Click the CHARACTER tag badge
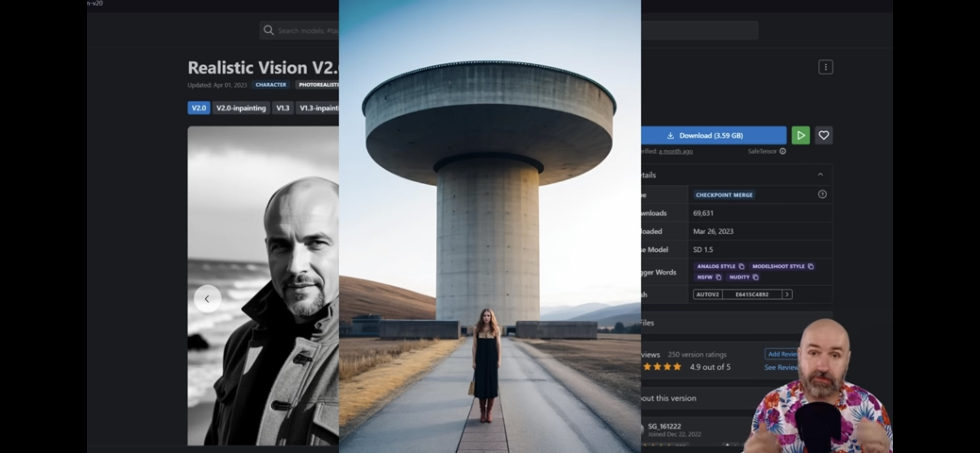The width and height of the screenshot is (980, 453). [x=271, y=85]
